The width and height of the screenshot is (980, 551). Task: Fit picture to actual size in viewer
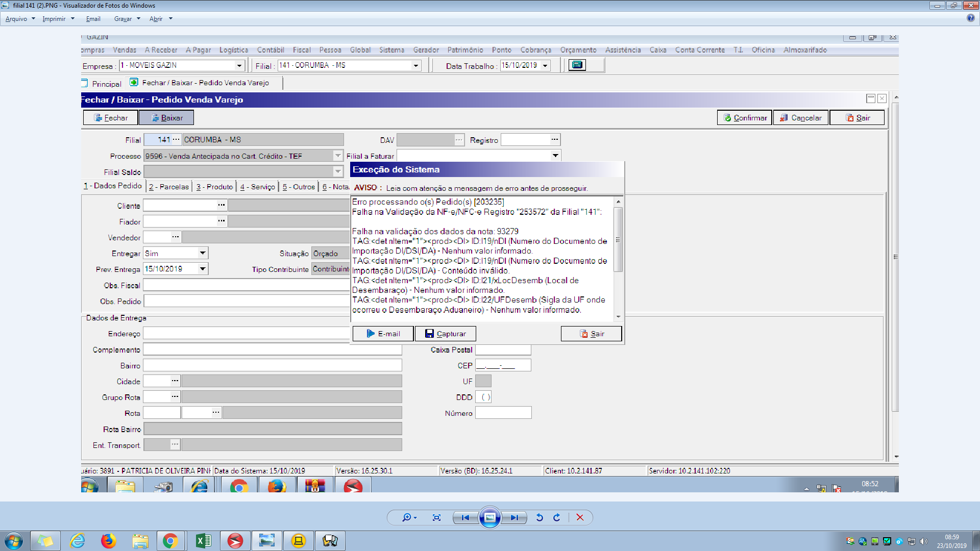(x=436, y=517)
